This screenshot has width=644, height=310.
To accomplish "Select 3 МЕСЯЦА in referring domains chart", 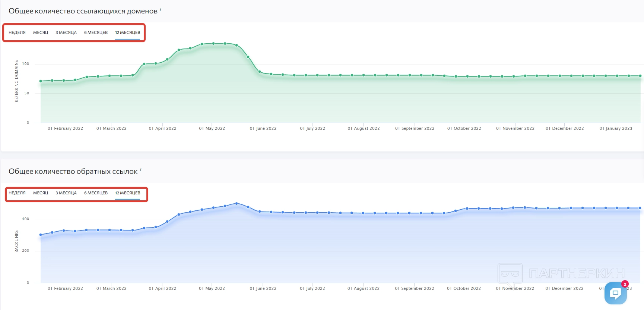I will pos(66,32).
